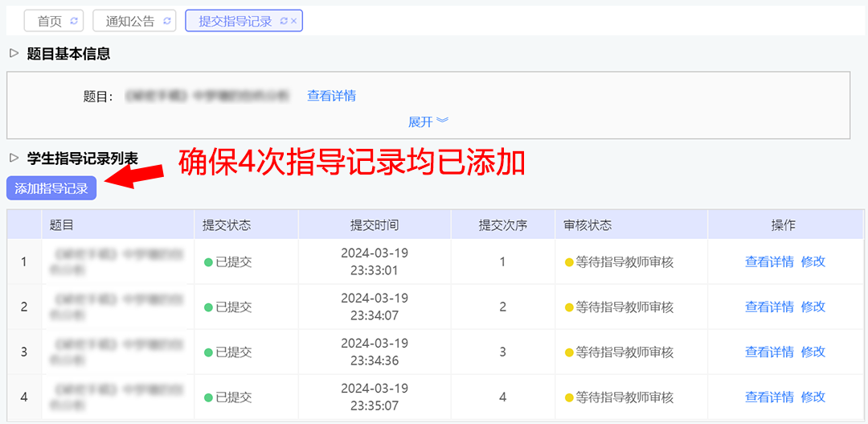The width and height of the screenshot is (868, 424).
Task: Expand topic info with 展开 link
Action: (x=428, y=121)
